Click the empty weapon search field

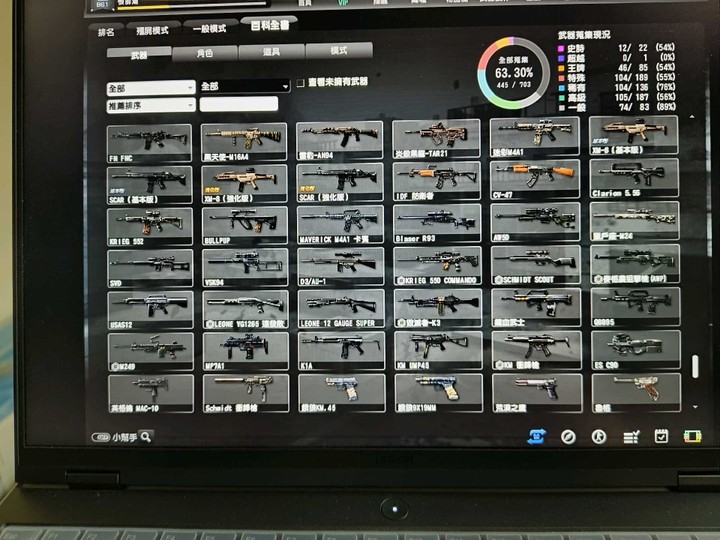(239, 104)
